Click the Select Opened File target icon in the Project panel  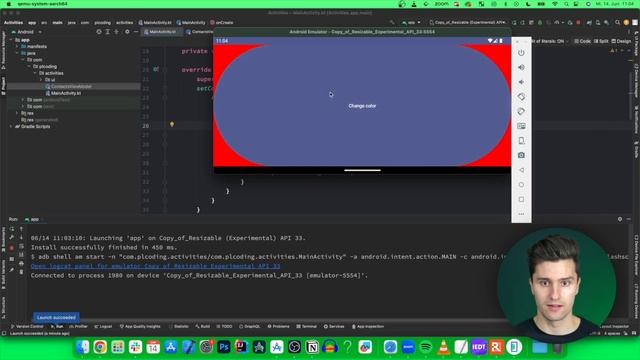[99, 32]
